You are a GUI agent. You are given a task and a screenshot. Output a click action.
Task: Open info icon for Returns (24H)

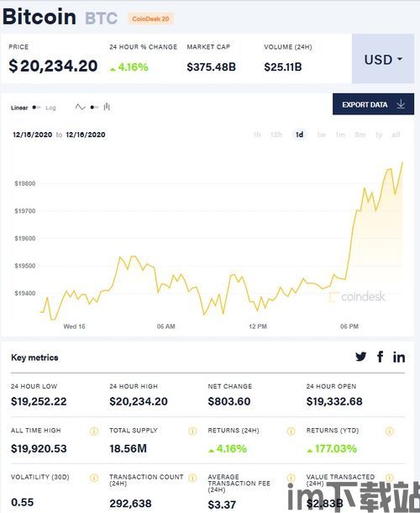click(x=291, y=431)
